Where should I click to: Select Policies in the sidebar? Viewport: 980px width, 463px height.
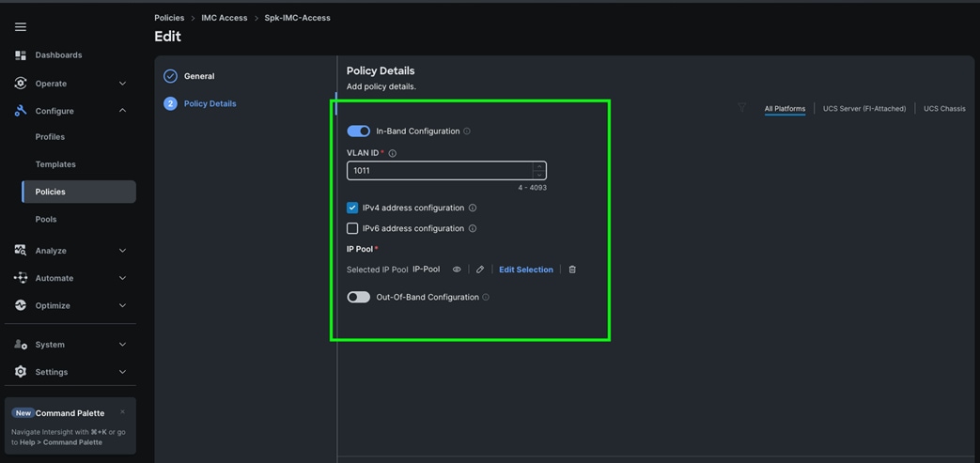pyautogui.click(x=79, y=192)
